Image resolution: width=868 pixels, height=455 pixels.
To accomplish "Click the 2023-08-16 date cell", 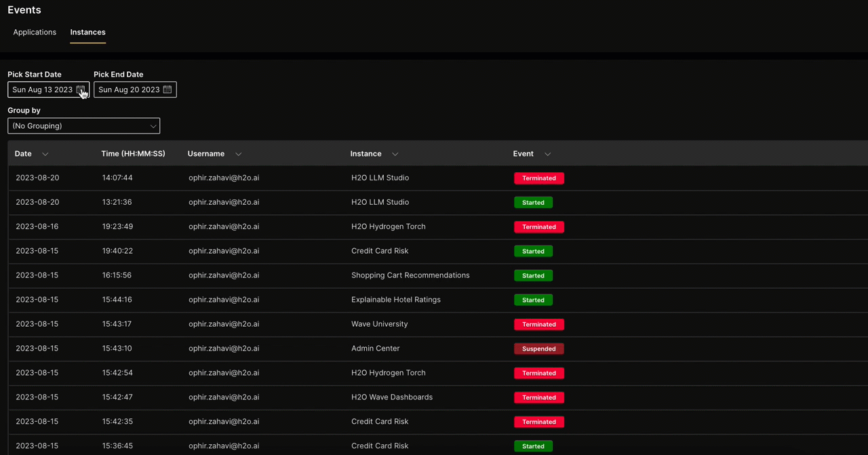I will 37,226.
